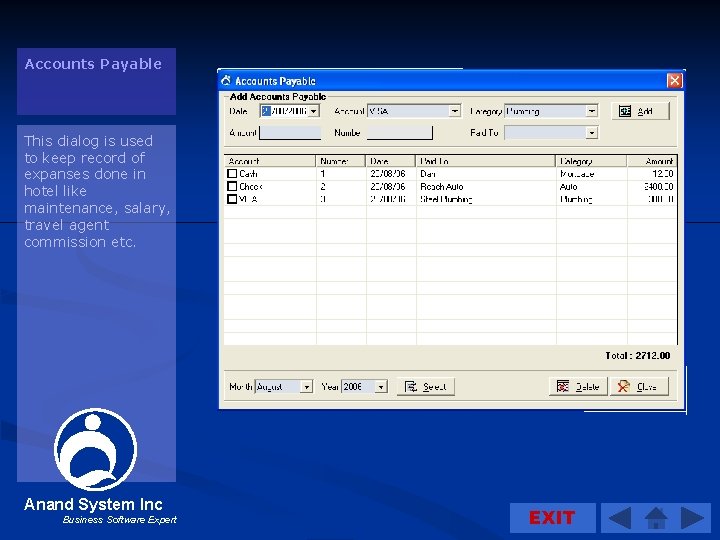Open the Category dropdown showing Plumbing
The height and width of the screenshot is (540, 720).
[592, 111]
